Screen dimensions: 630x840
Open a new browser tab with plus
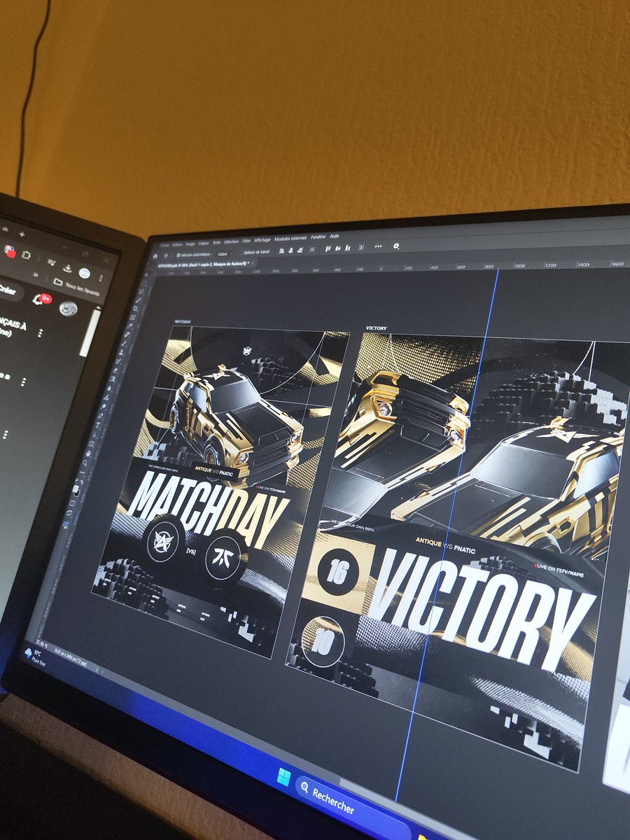pyautogui.click(x=22, y=234)
